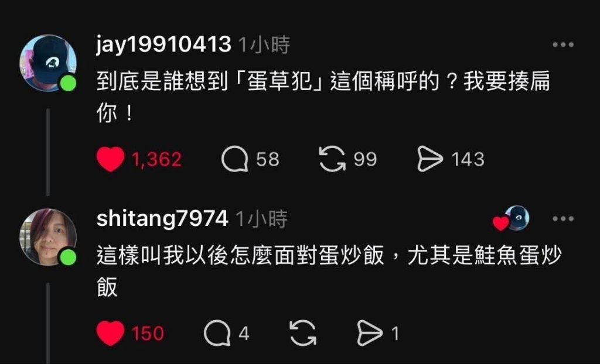Follow shitang7974 via green avatar badge
Viewport: 600px width, 364px height.
pos(68,257)
